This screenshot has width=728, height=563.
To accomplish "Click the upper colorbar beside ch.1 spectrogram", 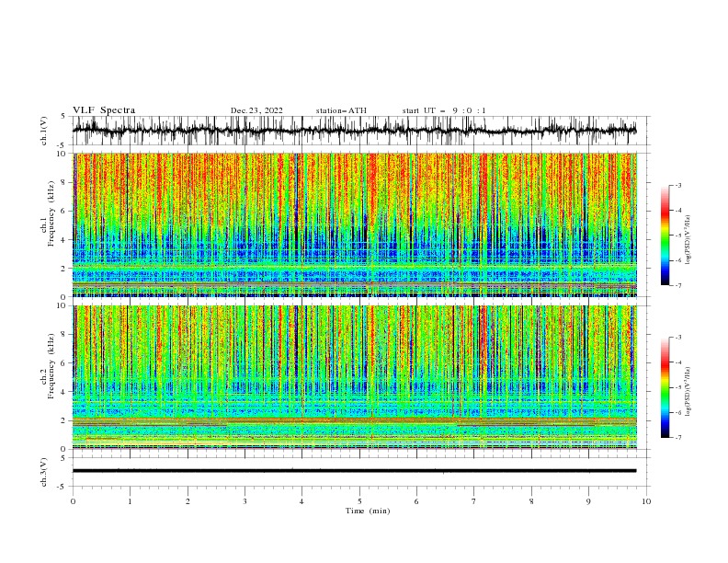I will 665,236.
